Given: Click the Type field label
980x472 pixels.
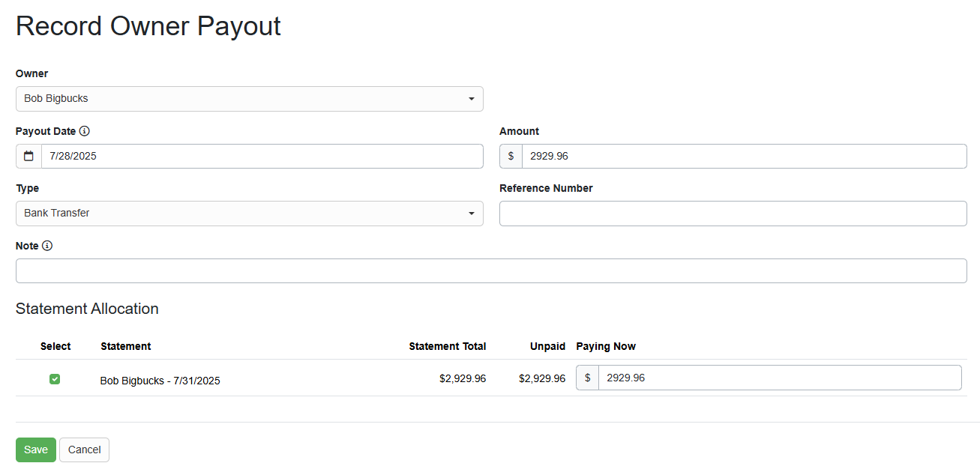Looking at the screenshot, I should point(28,188).
